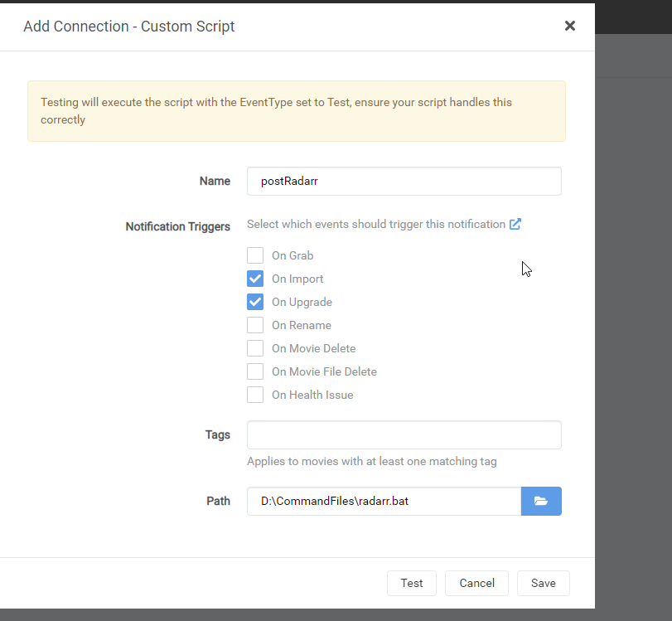Open the folder browser for the script path

[x=541, y=501]
